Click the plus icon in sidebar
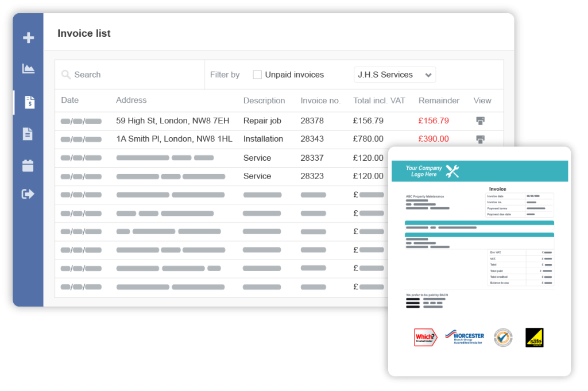The height and width of the screenshot is (391, 588). 28,38
